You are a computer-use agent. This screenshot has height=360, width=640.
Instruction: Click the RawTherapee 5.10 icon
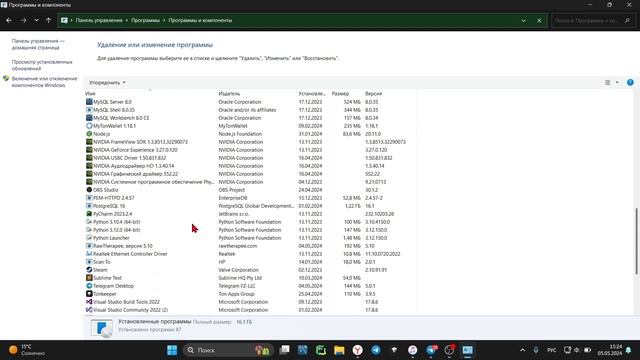tap(89, 246)
